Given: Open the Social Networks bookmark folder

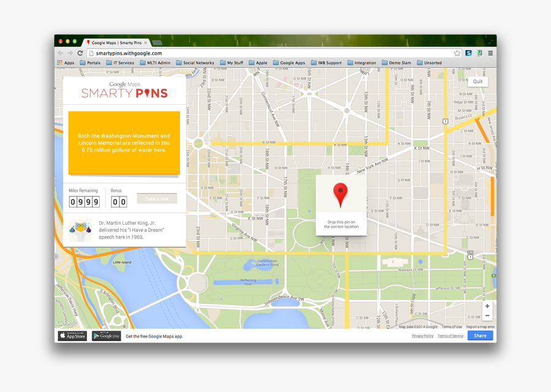Looking at the screenshot, I should tap(195, 62).
